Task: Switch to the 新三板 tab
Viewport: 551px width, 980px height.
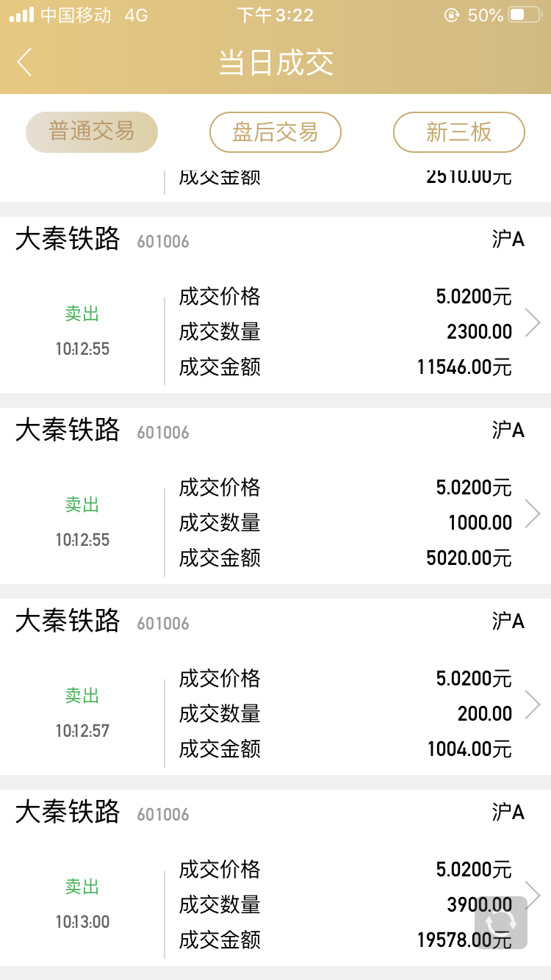Action: (459, 132)
